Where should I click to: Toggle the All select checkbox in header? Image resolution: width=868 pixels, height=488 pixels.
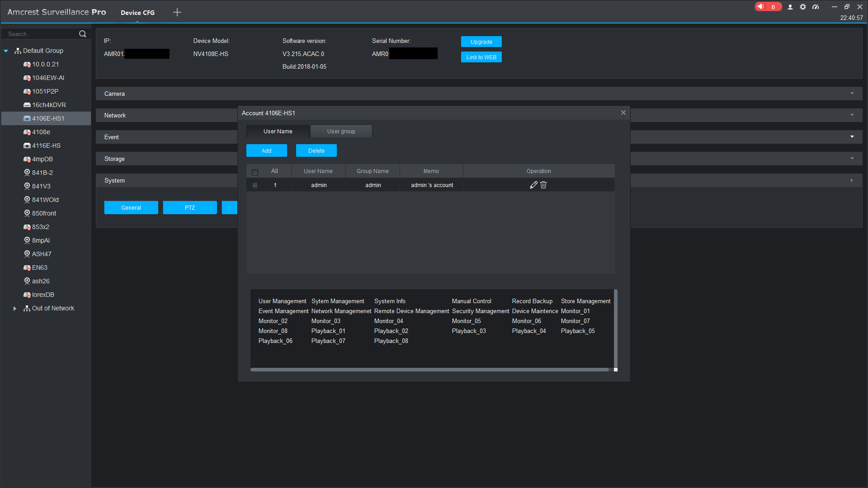point(255,172)
